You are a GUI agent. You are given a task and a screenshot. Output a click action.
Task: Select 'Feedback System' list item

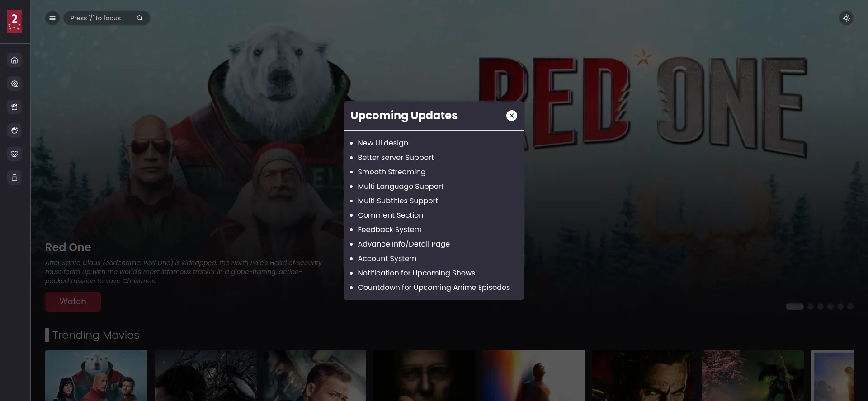coord(390,230)
